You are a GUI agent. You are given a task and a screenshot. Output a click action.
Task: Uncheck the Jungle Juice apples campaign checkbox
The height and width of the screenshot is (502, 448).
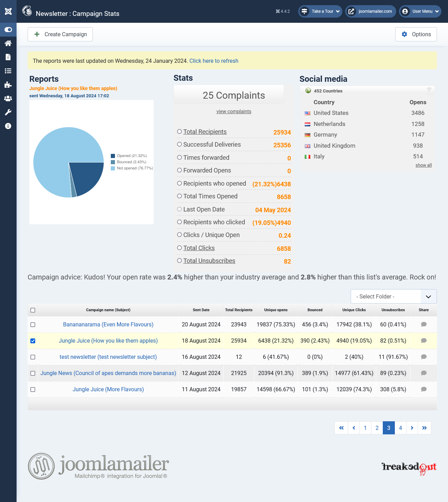(33, 341)
